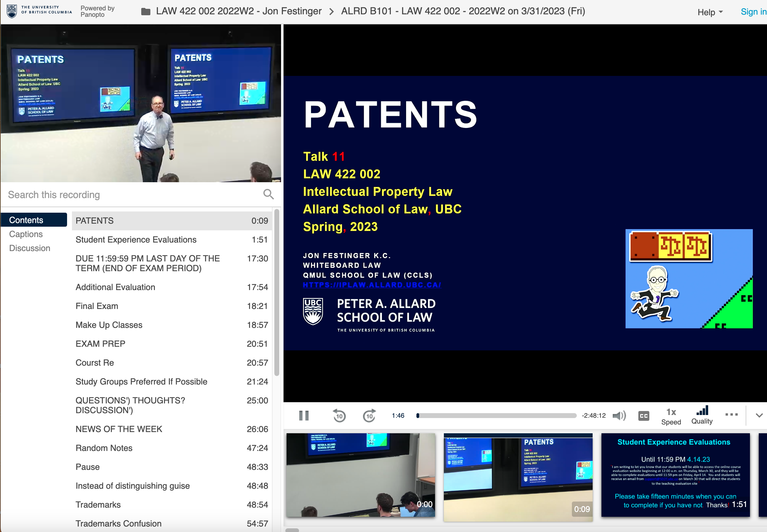Click the Sign in link
The width and height of the screenshot is (767, 532).
coord(753,12)
